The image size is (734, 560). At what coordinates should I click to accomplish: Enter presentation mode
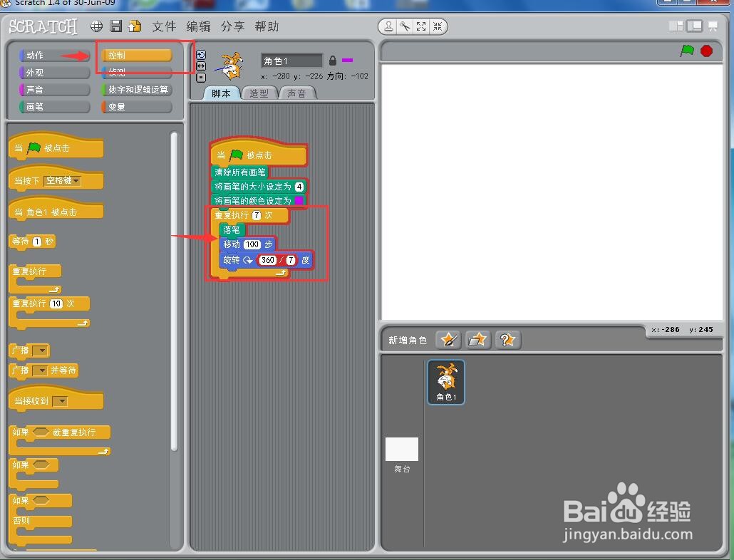click(x=713, y=26)
